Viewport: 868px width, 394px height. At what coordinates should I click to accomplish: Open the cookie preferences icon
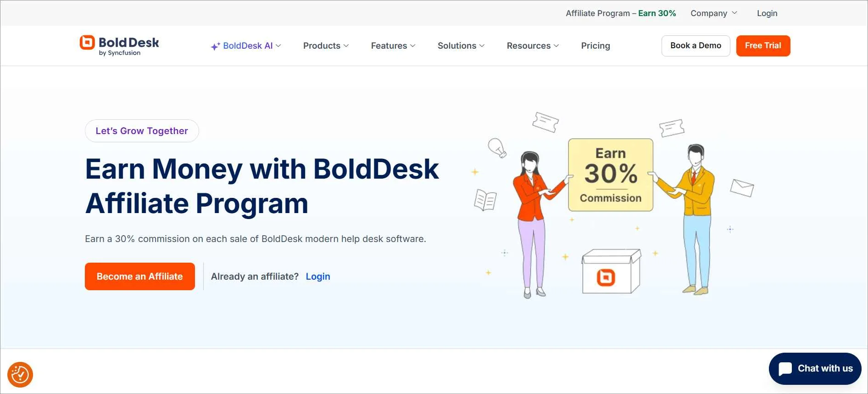point(20,375)
